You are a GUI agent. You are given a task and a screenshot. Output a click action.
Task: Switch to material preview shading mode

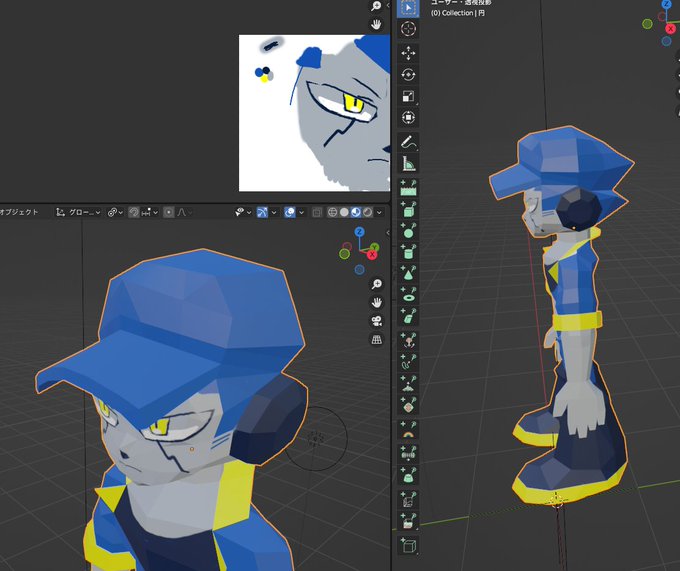click(x=356, y=212)
